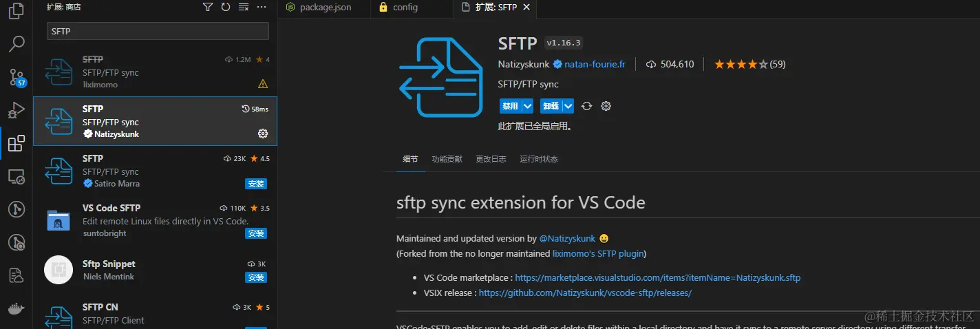The height and width of the screenshot is (329, 980).
Task: Click the sync icon beside uninstall button
Action: [x=586, y=106]
